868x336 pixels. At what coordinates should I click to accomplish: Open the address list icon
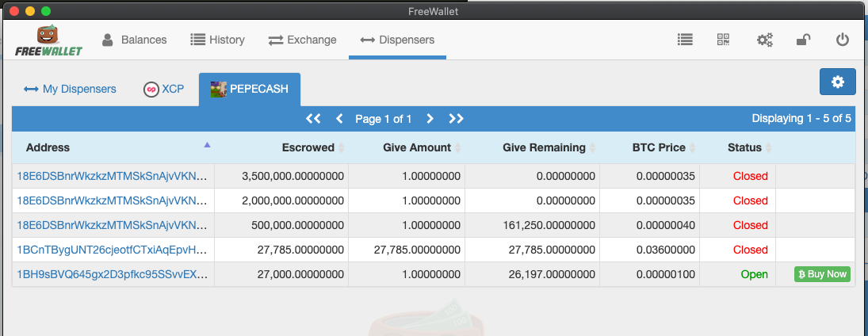[686, 40]
